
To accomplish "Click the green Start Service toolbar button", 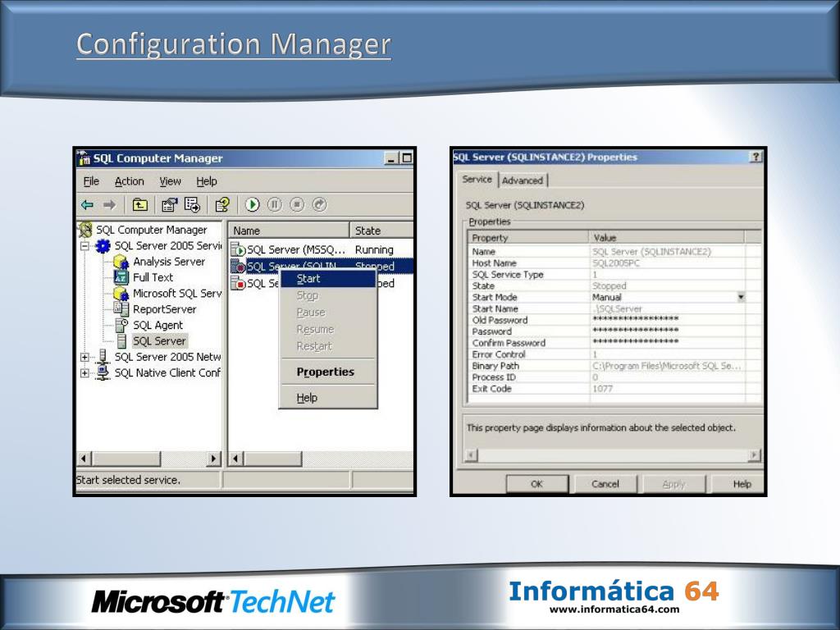I will [x=253, y=204].
